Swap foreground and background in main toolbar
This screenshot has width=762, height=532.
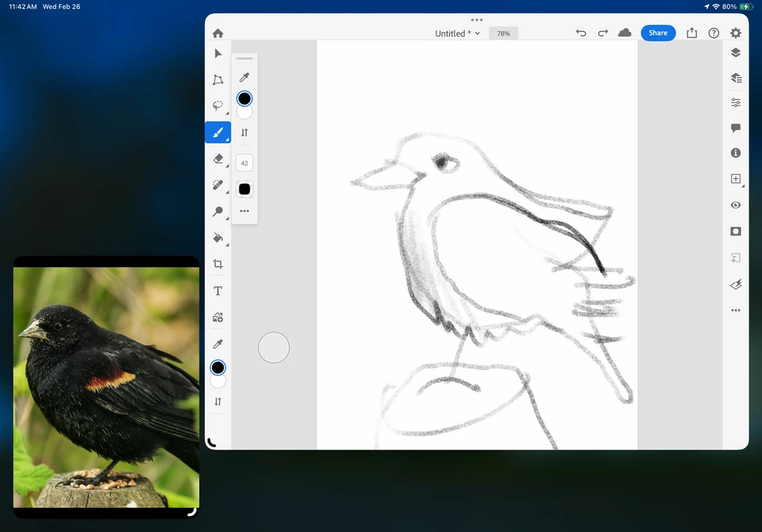pyautogui.click(x=218, y=401)
